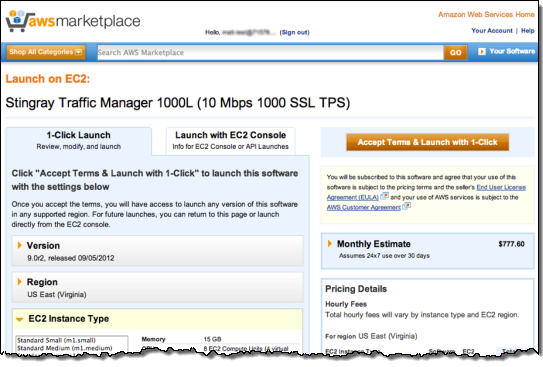Open the Your Account link

[492, 31]
